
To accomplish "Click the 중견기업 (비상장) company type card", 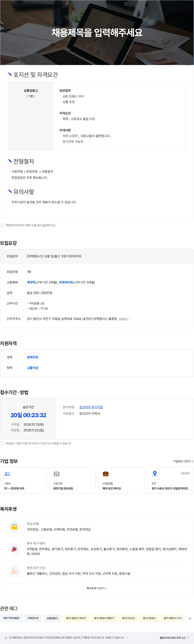I will [x=72, y=480].
